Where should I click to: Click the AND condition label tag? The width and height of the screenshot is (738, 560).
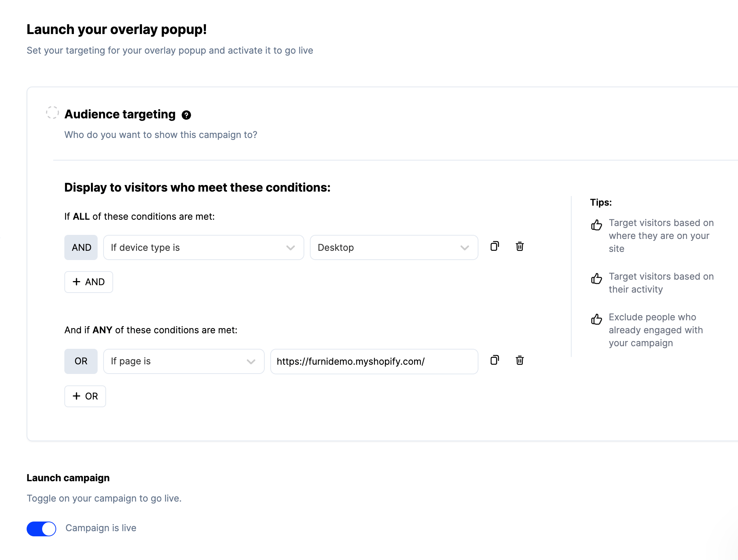[81, 247]
